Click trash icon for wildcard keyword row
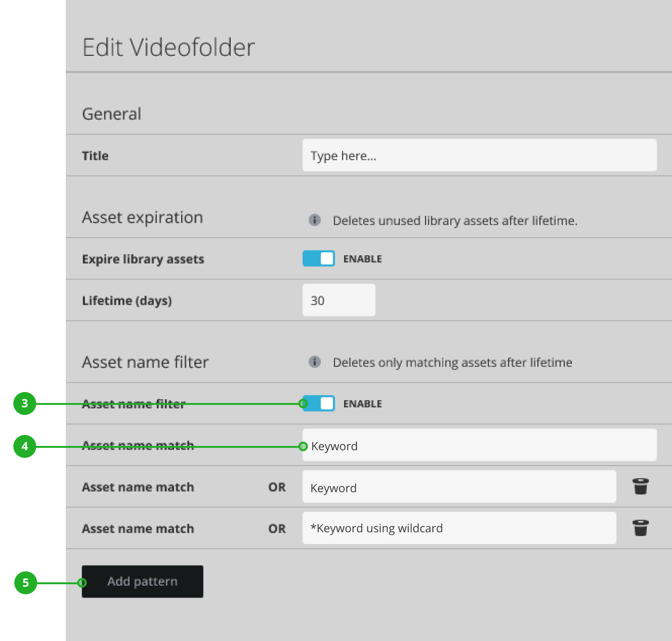This screenshot has width=672, height=641. point(640,528)
